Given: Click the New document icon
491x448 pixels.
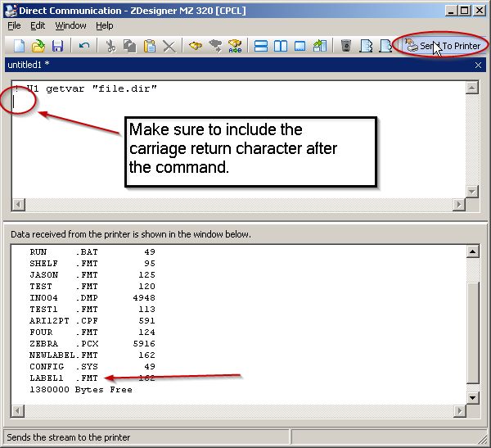Looking at the screenshot, I should (x=18, y=46).
